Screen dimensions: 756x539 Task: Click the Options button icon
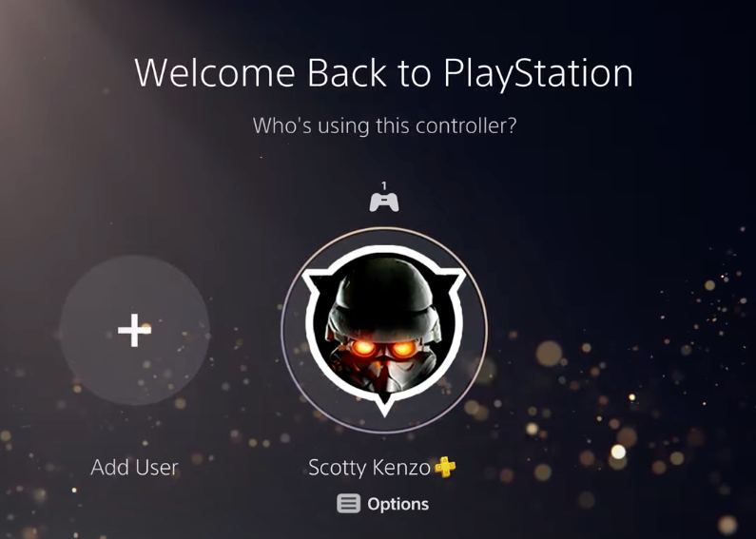349,504
